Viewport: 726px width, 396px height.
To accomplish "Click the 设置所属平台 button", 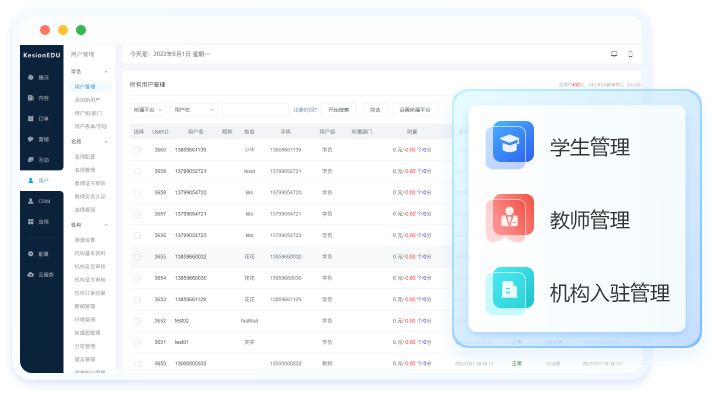I will pyautogui.click(x=415, y=110).
